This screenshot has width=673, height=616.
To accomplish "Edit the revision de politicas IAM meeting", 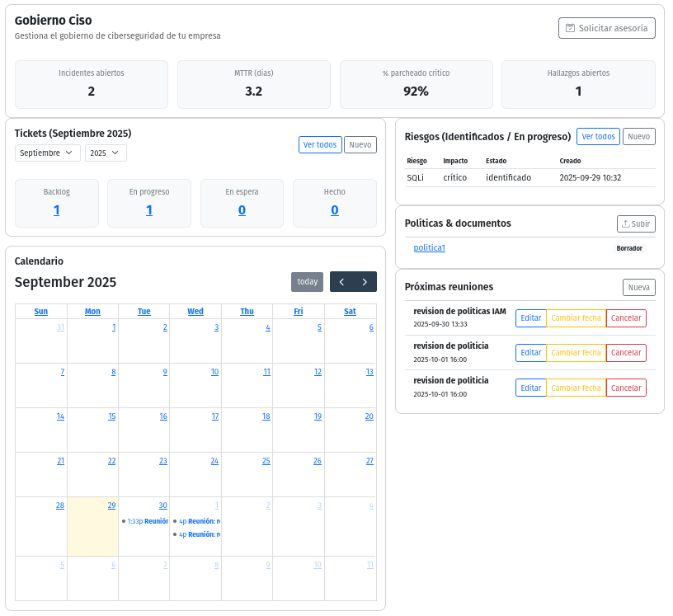I will [530, 318].
